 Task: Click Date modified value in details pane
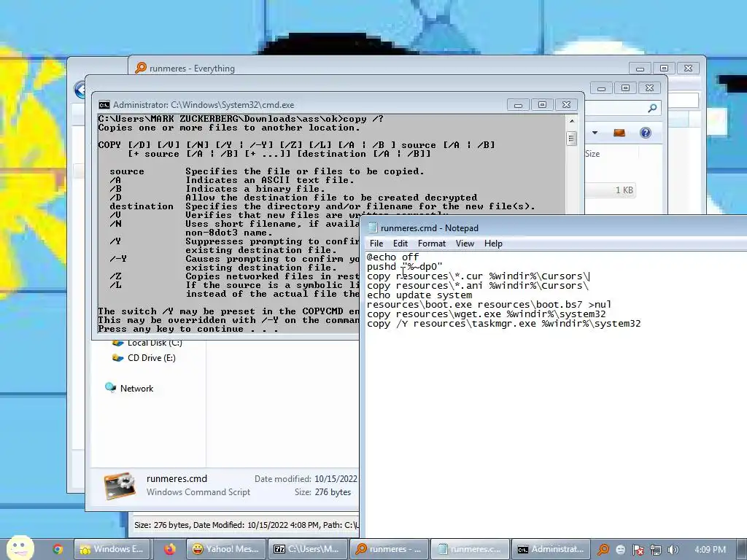(x=336, y=478)
